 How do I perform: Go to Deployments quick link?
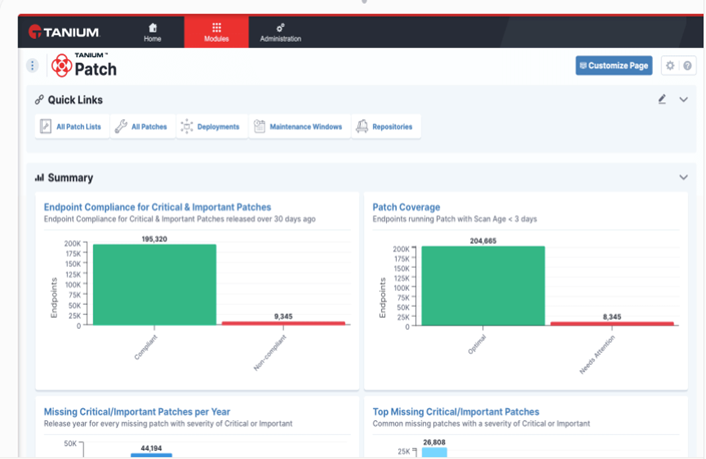[210, 127]
